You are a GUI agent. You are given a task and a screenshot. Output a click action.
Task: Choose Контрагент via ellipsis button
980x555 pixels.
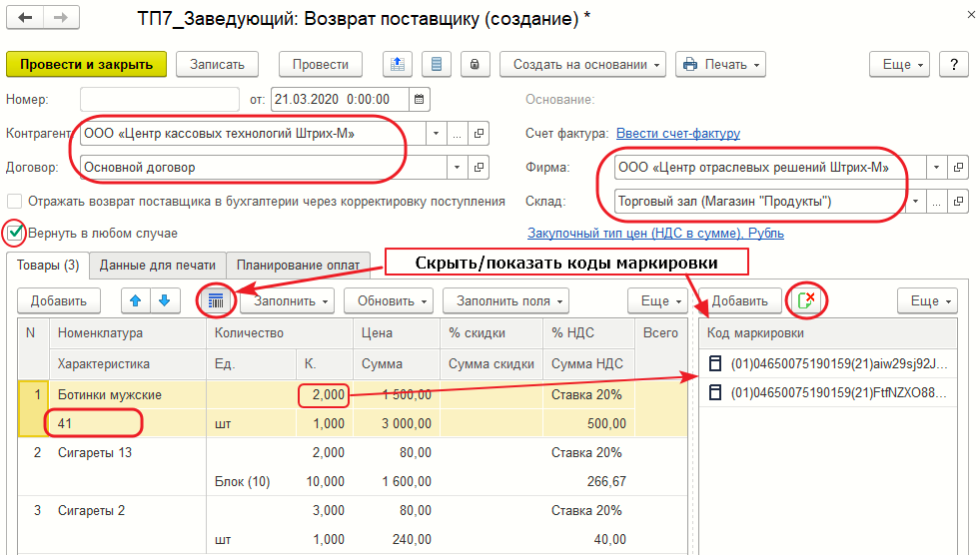tap(458, 134)
